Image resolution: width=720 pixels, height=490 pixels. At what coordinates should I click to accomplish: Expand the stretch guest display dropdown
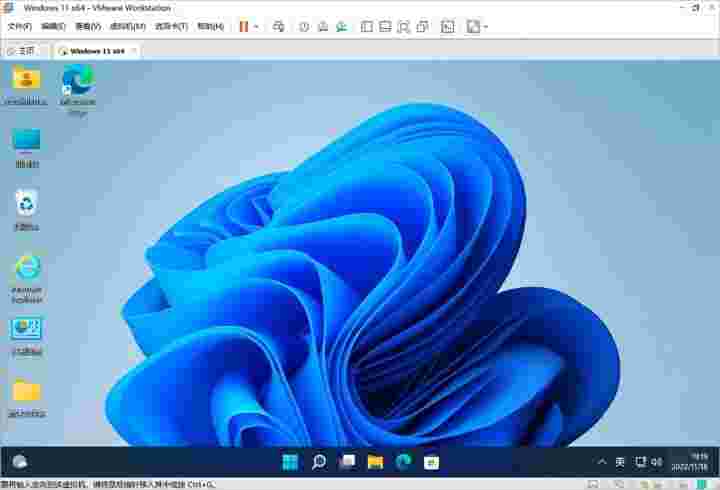coord(486,26)
